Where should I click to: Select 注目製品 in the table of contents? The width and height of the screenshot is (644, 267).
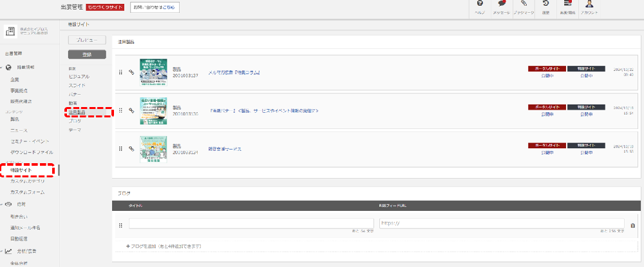coord(77,112)
